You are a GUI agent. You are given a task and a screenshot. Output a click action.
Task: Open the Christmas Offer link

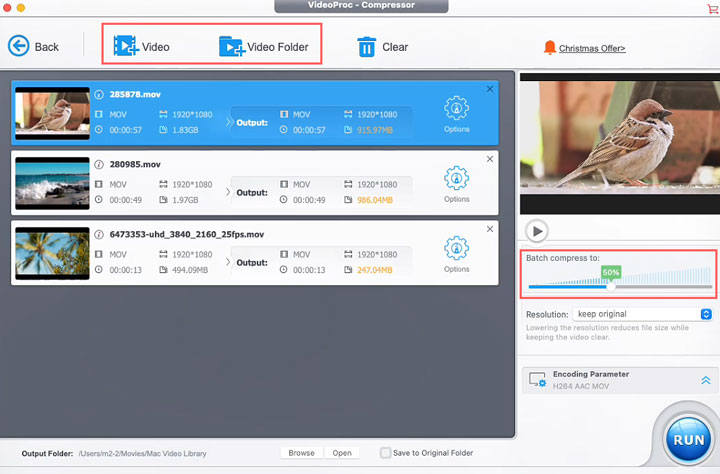[x=592, y=48]
